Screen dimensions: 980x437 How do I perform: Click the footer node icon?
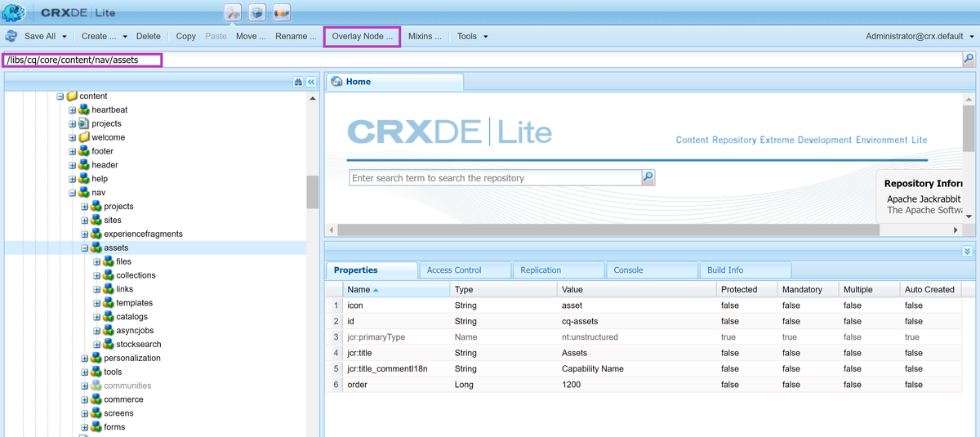click(x=84, y=151)
